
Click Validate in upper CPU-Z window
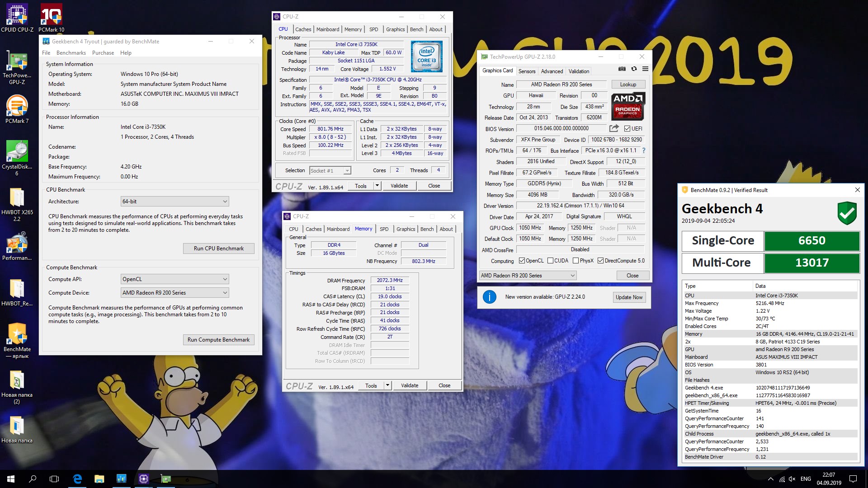(x=399, y=186)
